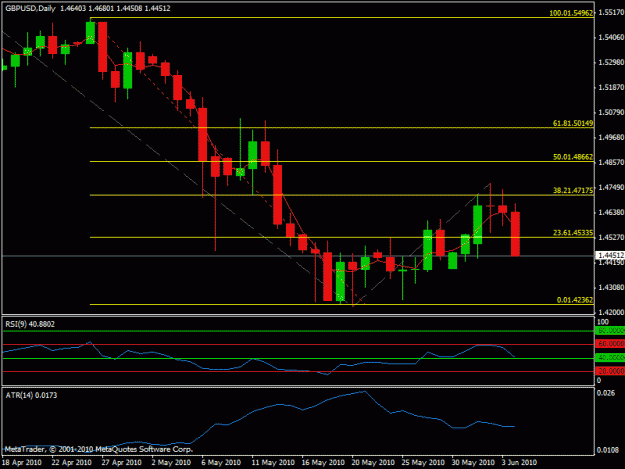Click the ATR scale value 0.026
Image resolution: width=625 pixels, height=469 pixels.
pos(606,393)
